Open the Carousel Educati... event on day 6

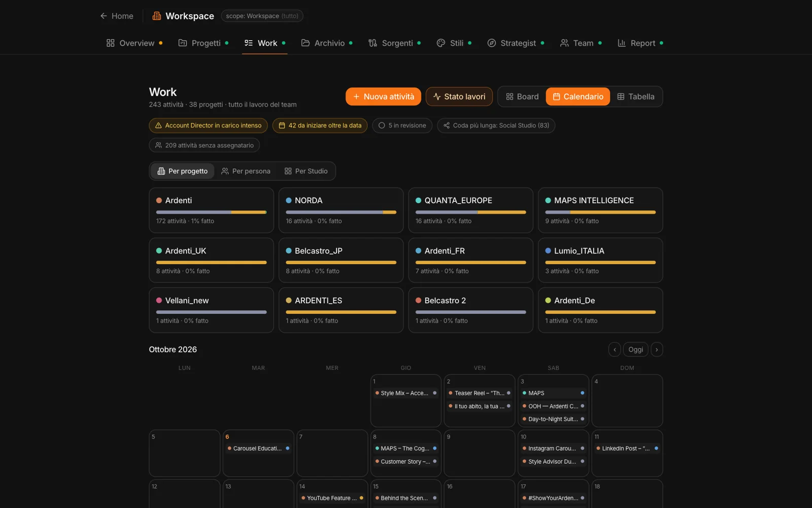(x=258, y=449)
